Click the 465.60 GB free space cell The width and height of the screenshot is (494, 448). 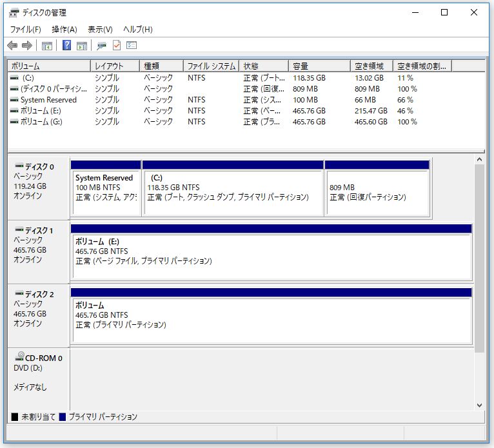tap(371, 122)
